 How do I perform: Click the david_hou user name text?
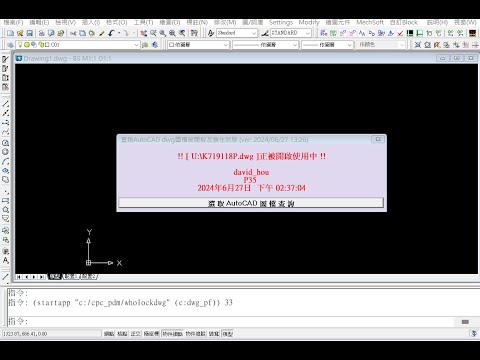[x=251, y=172]
